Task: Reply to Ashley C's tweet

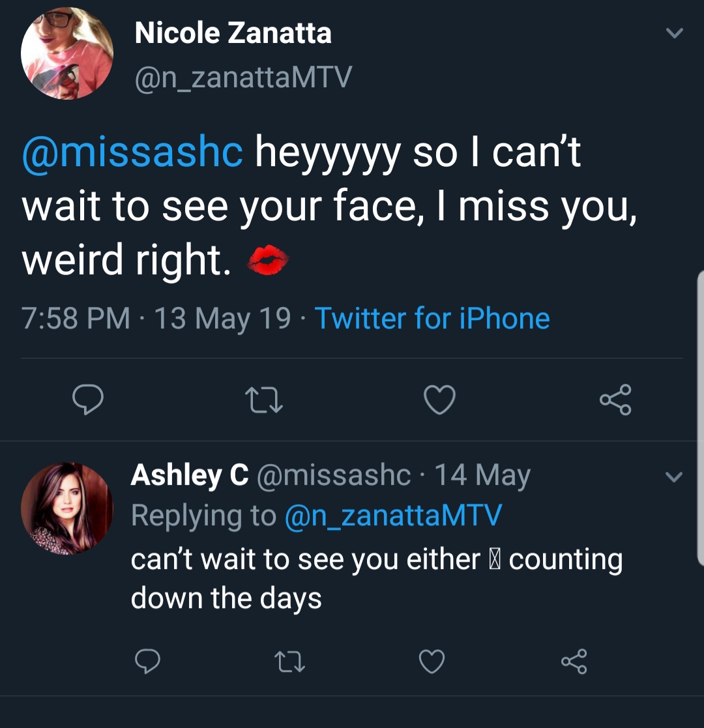Action: [x=148, y=661]
